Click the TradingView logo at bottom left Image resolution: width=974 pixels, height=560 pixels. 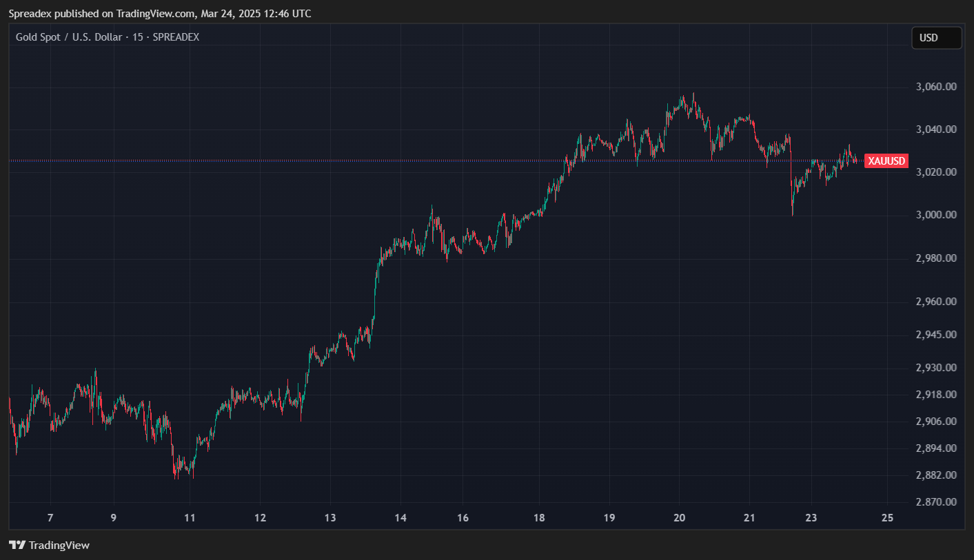[49, 545]
